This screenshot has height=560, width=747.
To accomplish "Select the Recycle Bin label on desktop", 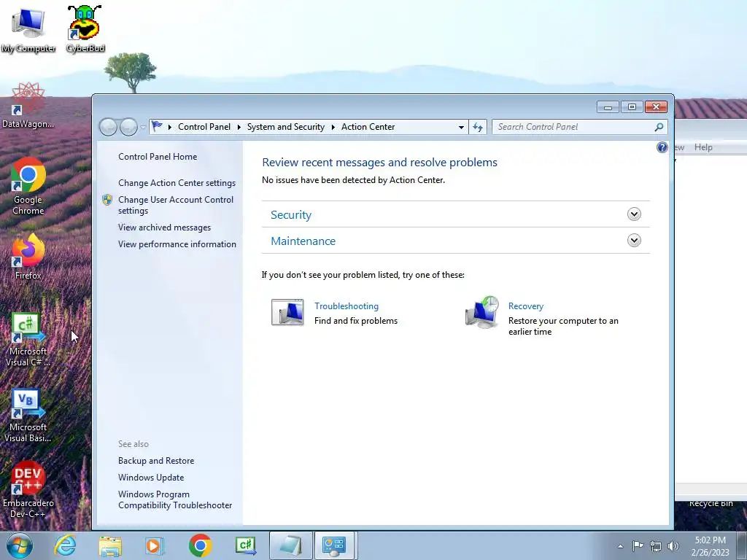I will pyautogui.click(x=711, y=503).
